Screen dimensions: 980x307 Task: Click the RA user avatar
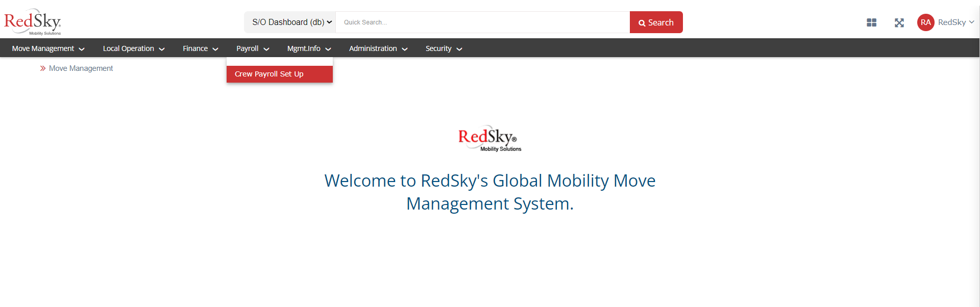(x=925, y=22)
